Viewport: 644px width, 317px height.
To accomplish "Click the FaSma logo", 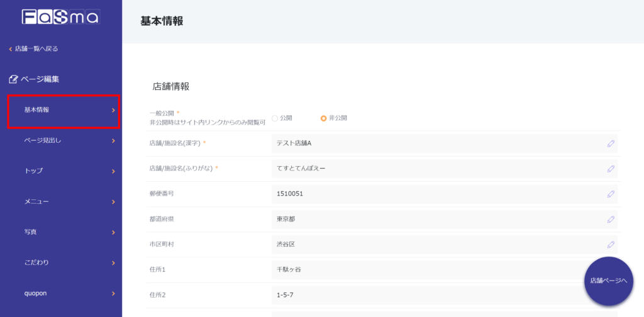I will pos(60,17).
